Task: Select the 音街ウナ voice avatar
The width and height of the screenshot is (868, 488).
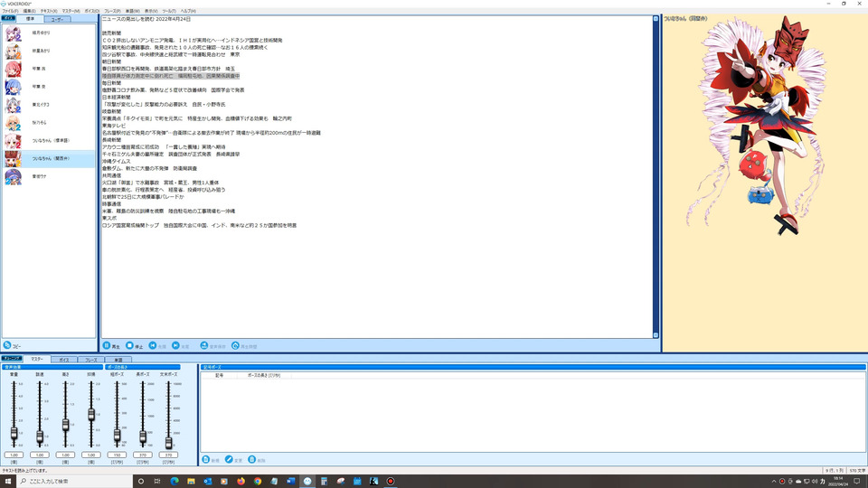Action: [14, 176]
